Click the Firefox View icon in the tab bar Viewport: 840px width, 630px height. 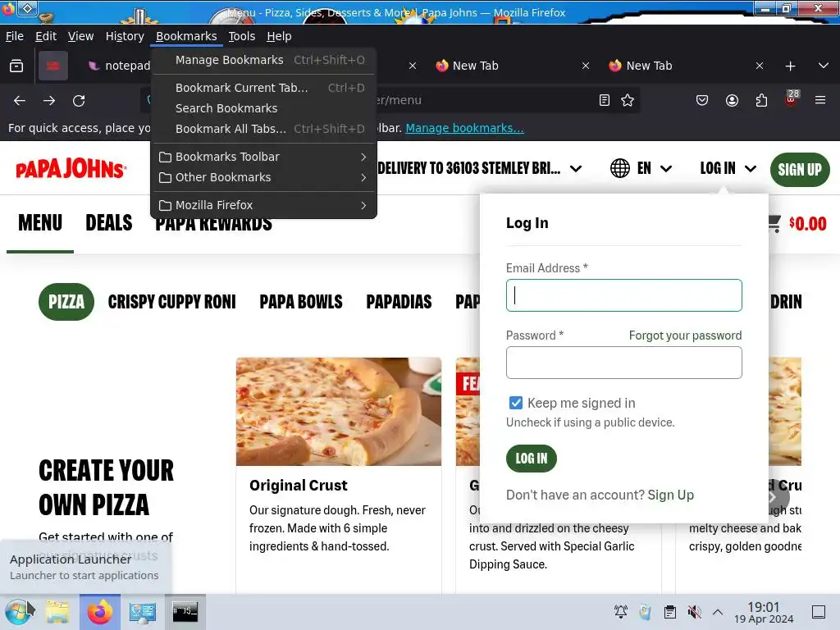tap(16, 66)
